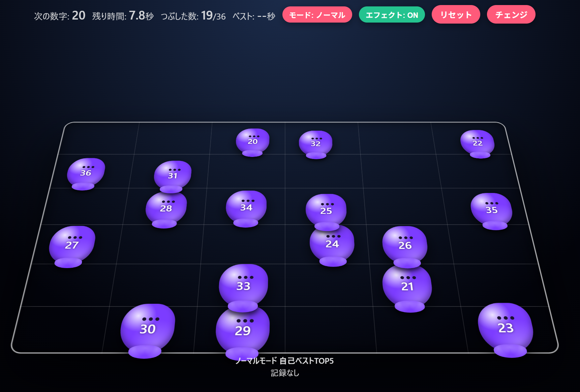The width and height of the screenshot is (580, 392).
Task: Click the チェンジ change button
Action: (x=511, y=14)
